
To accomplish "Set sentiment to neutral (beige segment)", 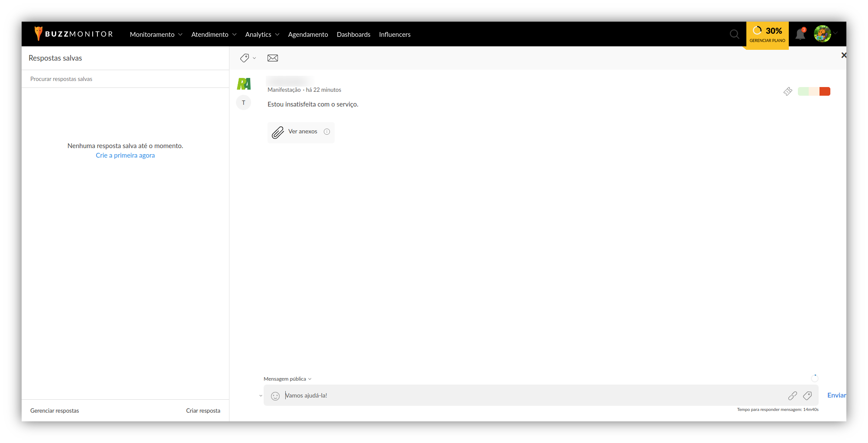I will (814, 91).
